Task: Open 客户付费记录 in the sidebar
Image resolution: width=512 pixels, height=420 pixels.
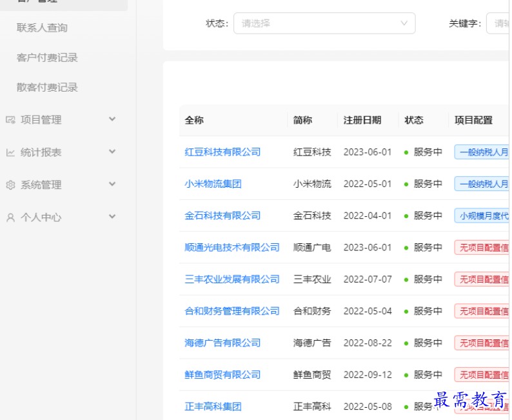Action: (47, 57)
